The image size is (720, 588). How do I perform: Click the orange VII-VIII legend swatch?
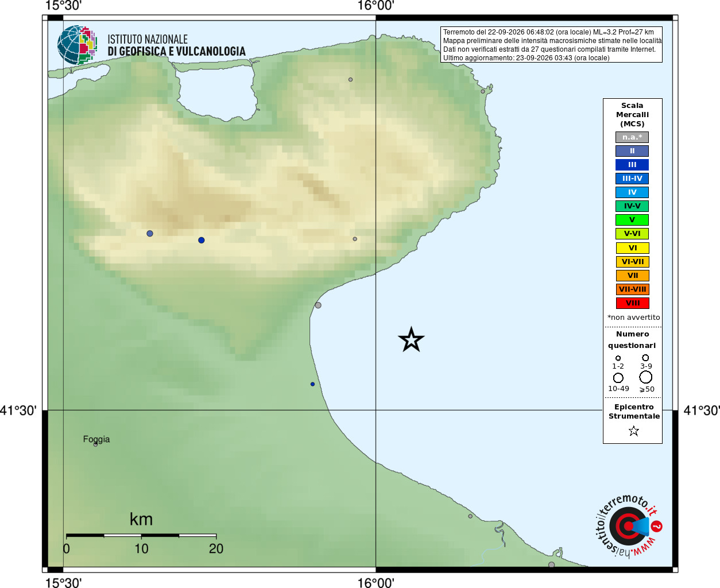coord(632,289)
